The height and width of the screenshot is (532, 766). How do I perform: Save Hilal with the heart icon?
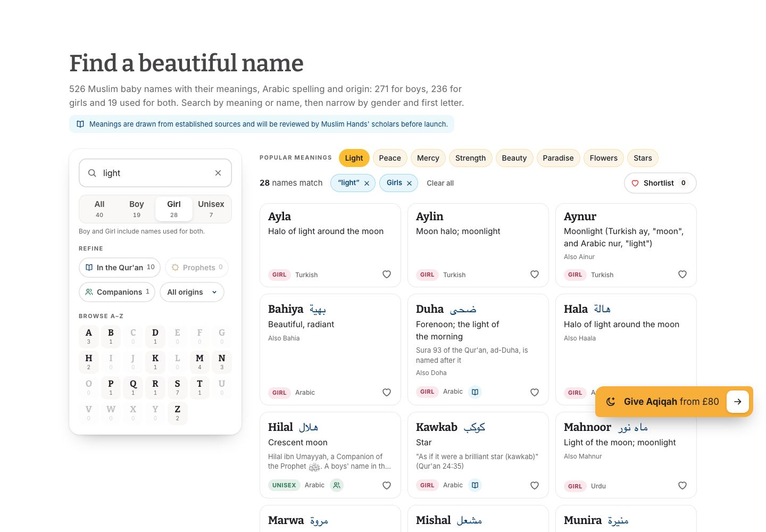pyautogui.click(x=387, y=486)
